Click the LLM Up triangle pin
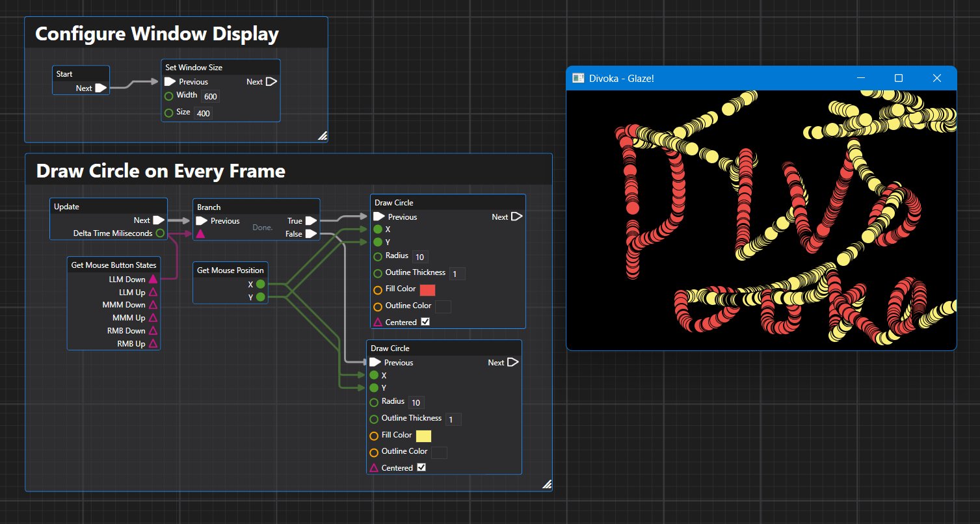 (153, 292)
